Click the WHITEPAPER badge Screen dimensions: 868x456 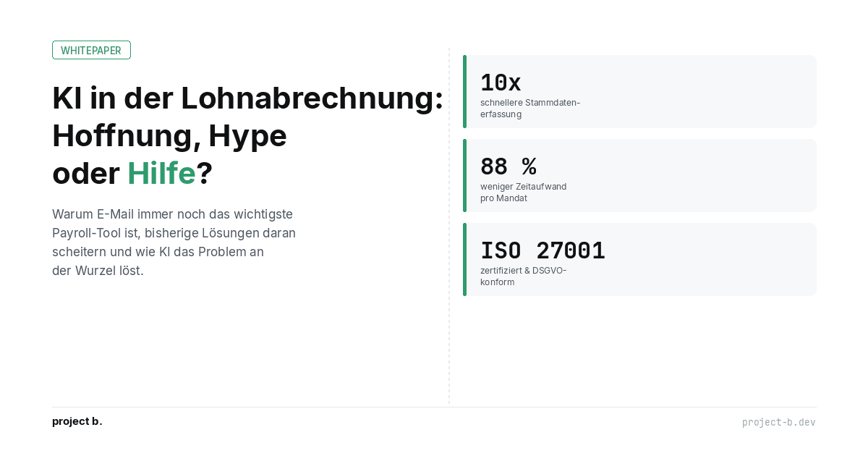[x=91, y=50]
